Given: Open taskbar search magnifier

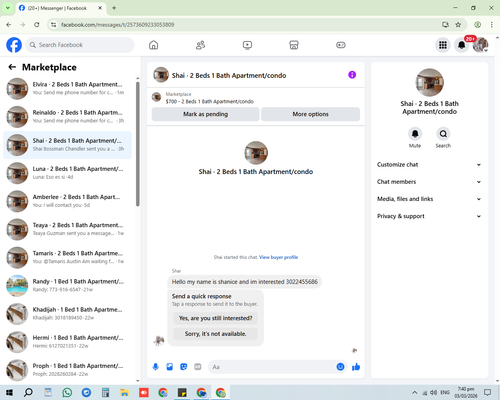Looking at the screenshot, I should 28,392.
